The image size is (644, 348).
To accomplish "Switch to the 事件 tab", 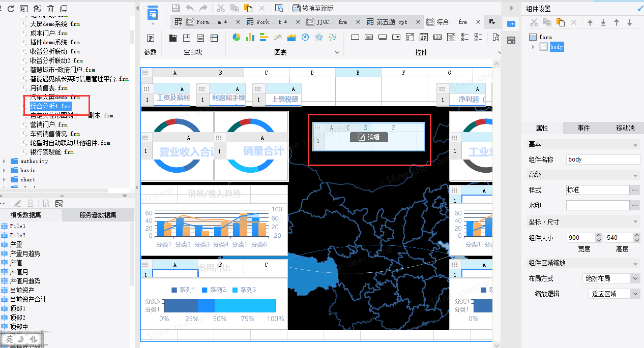I will (583, 128).
